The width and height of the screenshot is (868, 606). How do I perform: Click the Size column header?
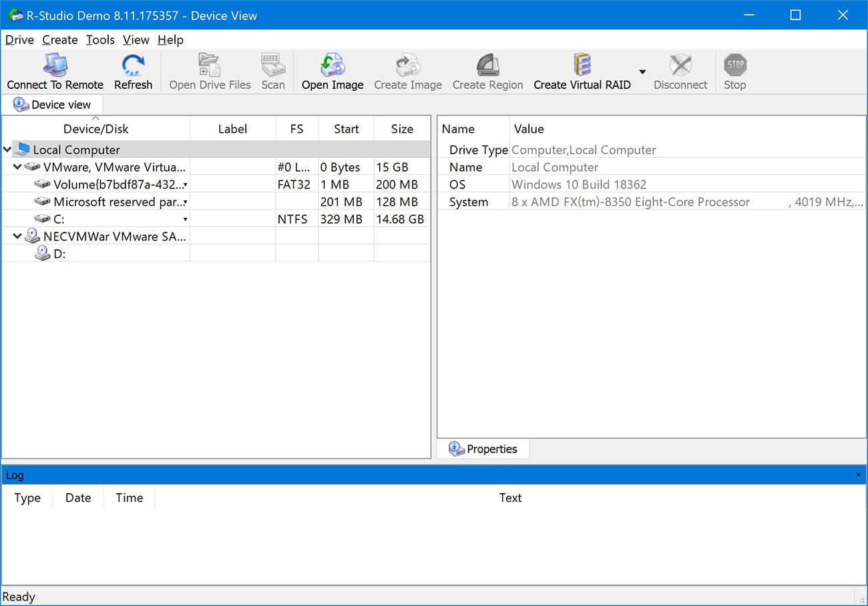[402, 129]
